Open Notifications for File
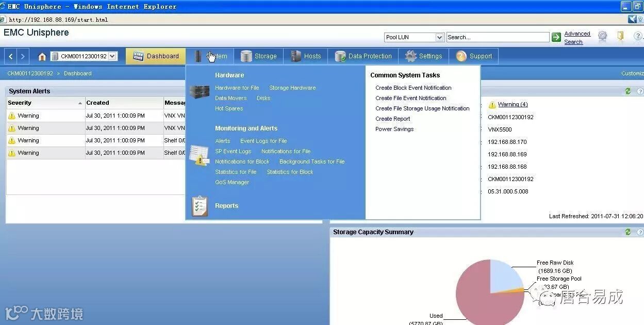 click(x=286, y=151)
